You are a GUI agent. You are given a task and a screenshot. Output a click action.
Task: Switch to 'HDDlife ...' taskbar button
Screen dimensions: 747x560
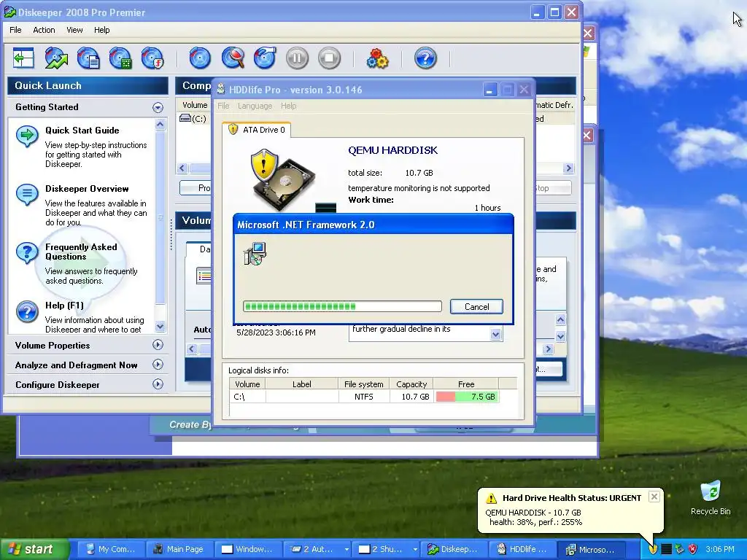click(x=522, y=550)
